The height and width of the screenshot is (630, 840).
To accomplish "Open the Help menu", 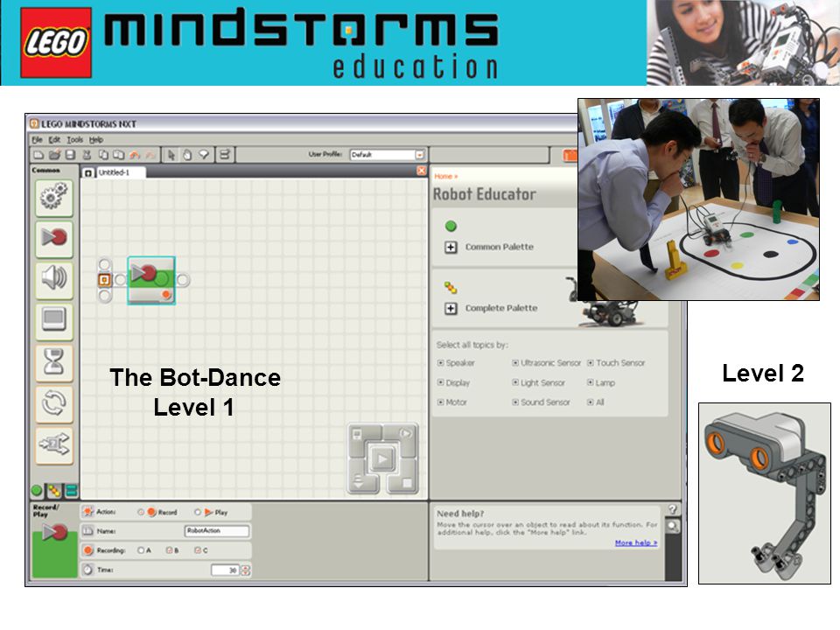I will click(96, 140).
